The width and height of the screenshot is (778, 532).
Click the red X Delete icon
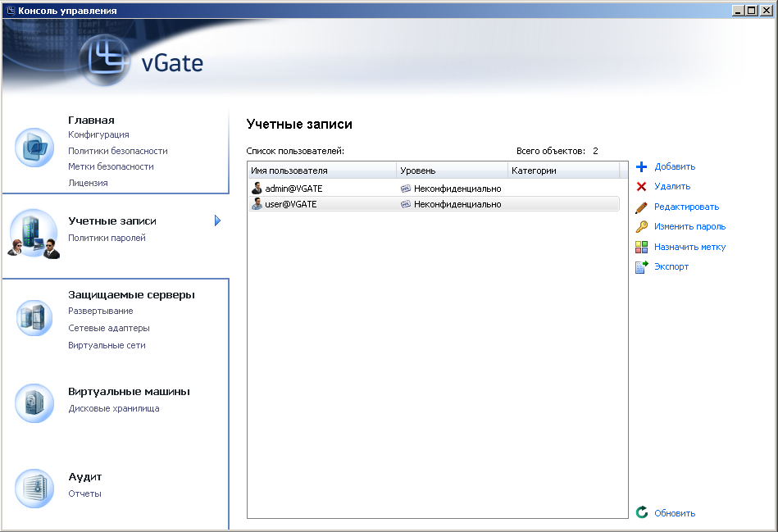point(642,187)
